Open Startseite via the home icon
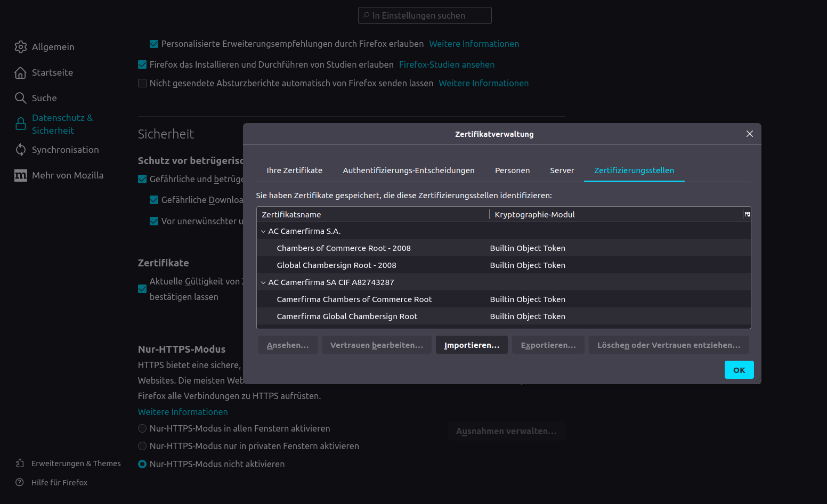 click(x=20, y=72)
